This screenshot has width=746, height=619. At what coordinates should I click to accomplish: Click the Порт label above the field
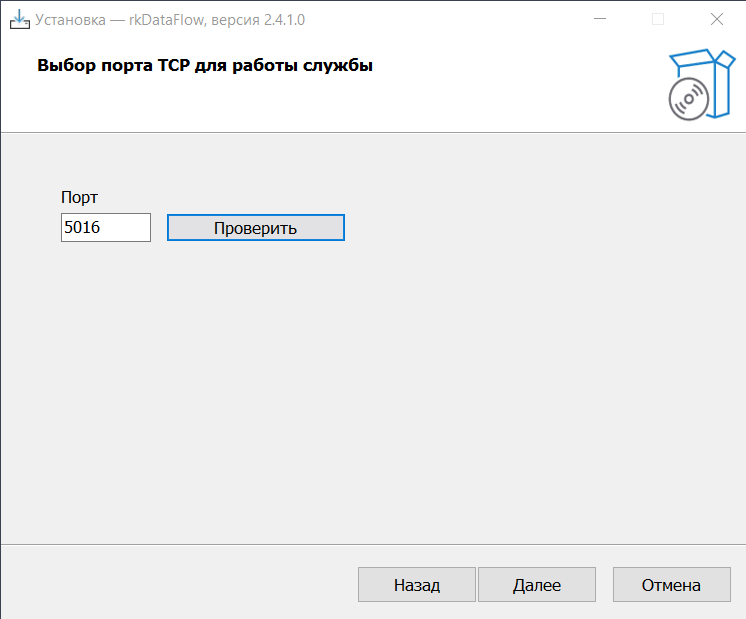coord(79,198)
